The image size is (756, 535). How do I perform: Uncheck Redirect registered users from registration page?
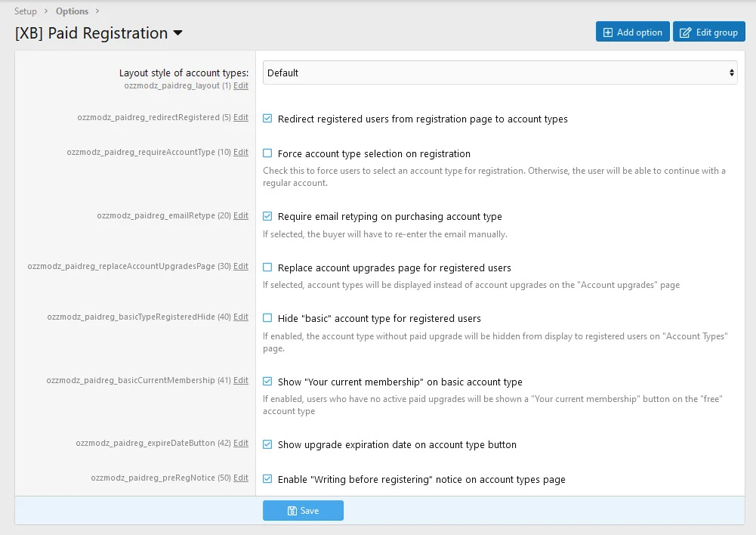[267, 119]
